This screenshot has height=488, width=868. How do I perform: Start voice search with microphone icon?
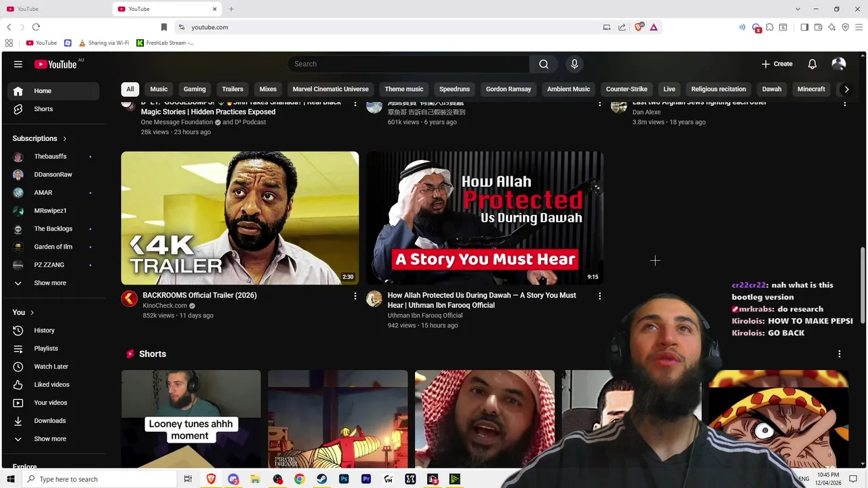point(574,64)
